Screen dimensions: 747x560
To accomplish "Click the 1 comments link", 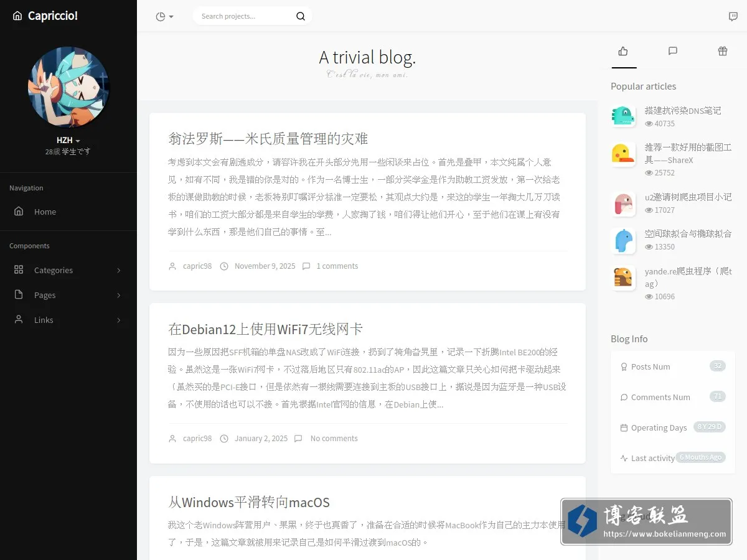I will (x=337, y=266).
